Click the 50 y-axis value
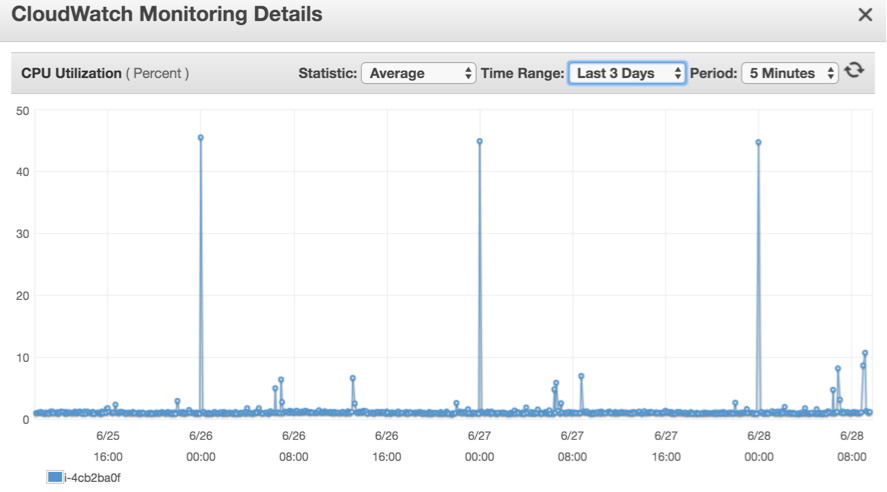Image resolution: width=887 pixels, height=492 pixels. (x=23, y=111)
